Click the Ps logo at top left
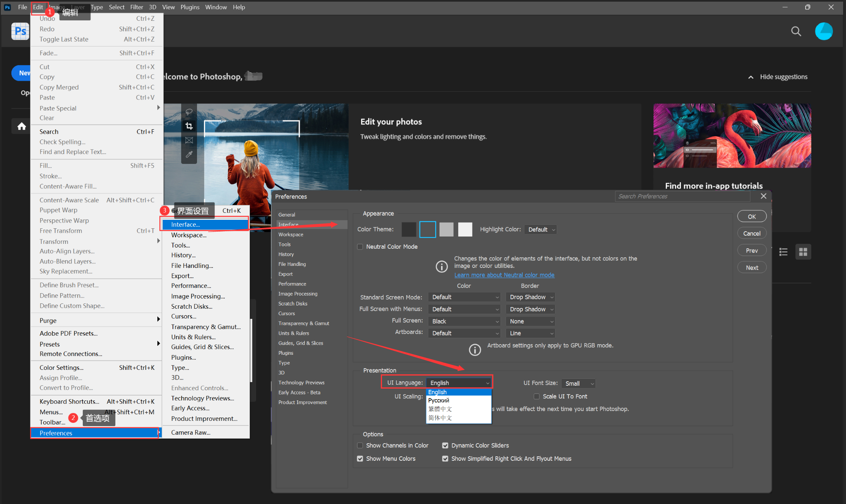The image size is (846, 504). (20, 31)
